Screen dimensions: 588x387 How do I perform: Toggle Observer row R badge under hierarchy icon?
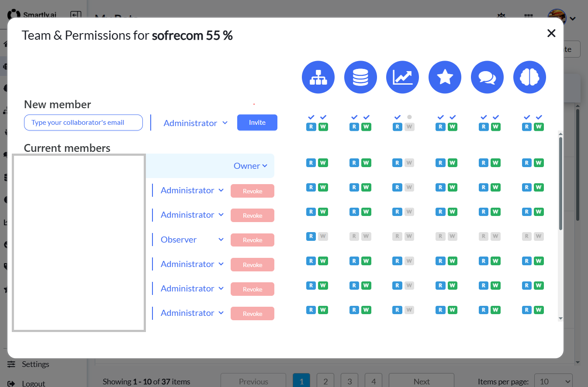[x=311, y=236]
